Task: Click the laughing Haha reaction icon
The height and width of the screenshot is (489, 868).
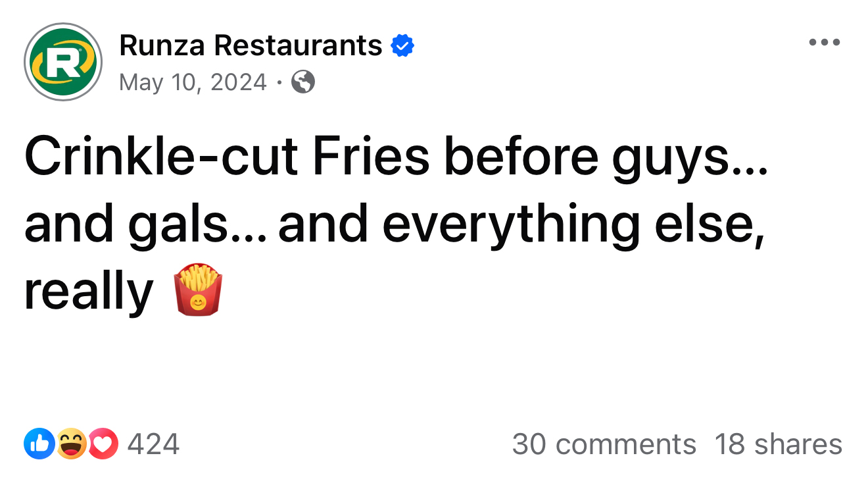Action: [70, 444]
